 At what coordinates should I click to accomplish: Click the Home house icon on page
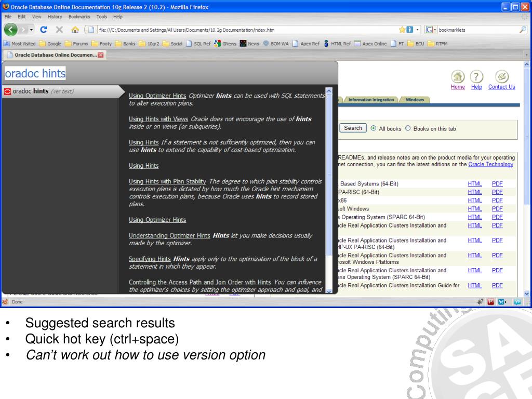[x=458, y=76]
